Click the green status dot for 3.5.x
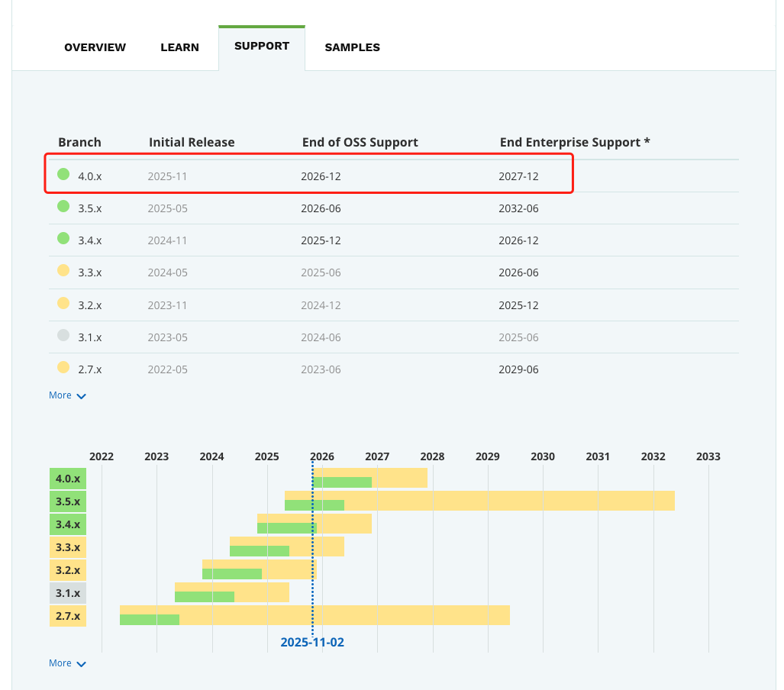 [63, 207]
